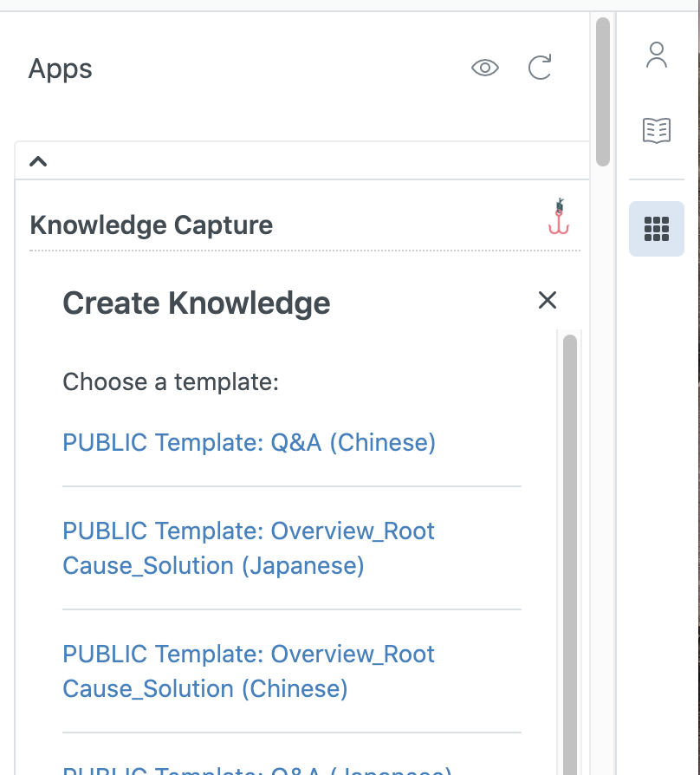Select the Apps grid icon in the sidebar
The width and height of the screenshot is (700, 775).
pos(657,229)
